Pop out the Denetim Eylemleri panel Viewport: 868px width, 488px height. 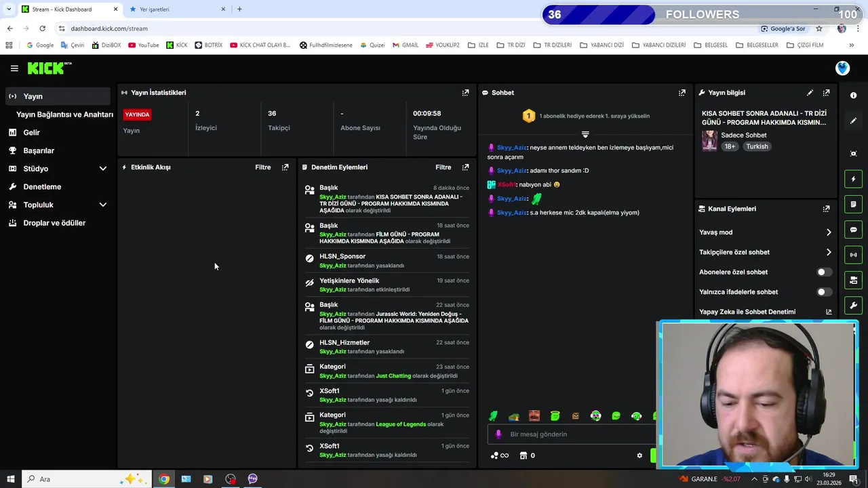pos(465,167)
